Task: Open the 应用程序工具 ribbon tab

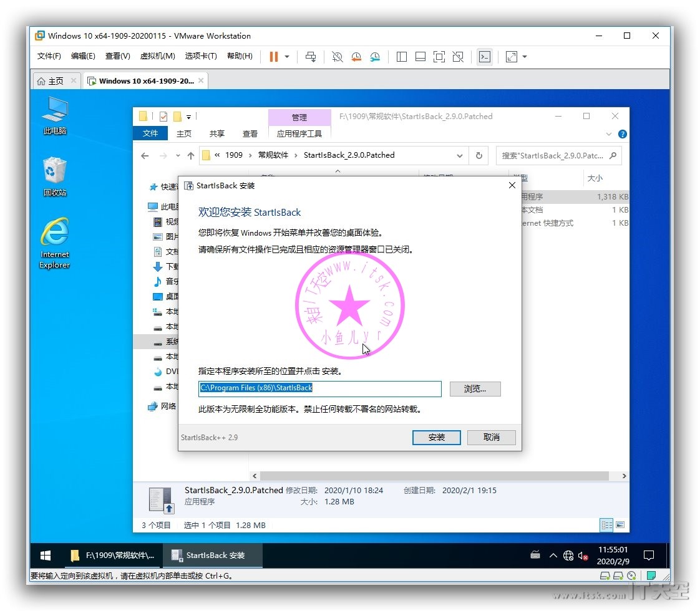Action: point(299,133)
